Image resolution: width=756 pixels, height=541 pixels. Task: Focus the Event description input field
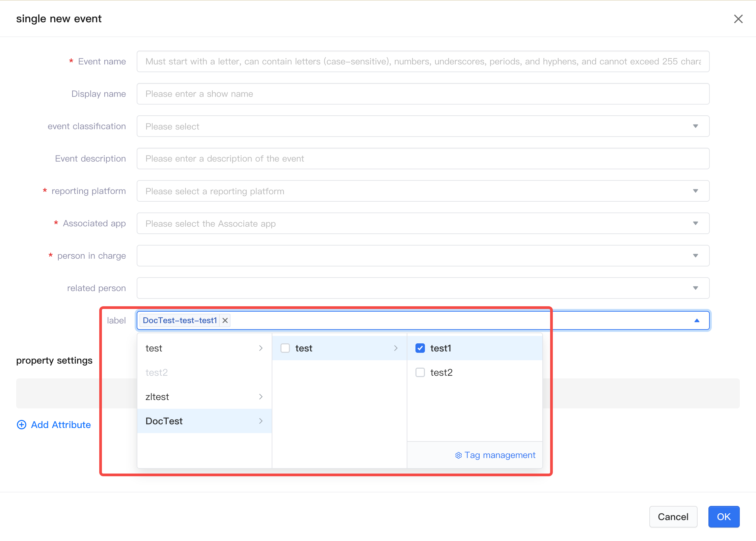423,159
